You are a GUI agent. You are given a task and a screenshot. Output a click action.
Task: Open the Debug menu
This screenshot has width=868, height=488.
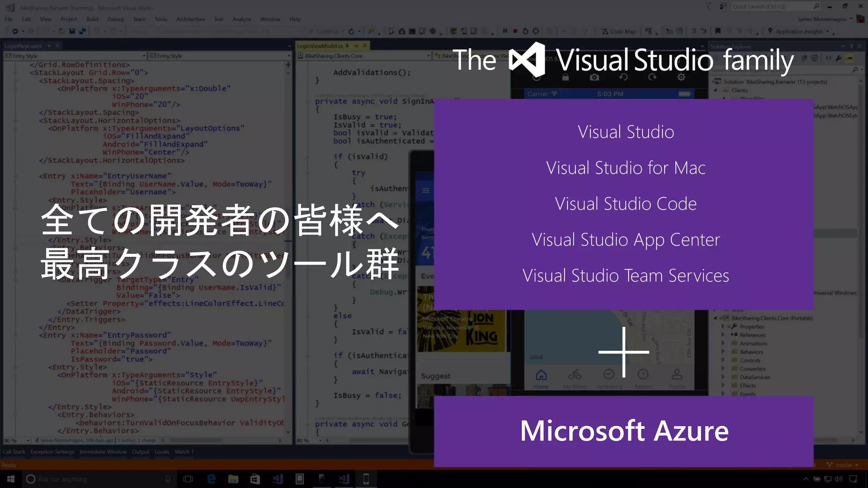(115, 19)
